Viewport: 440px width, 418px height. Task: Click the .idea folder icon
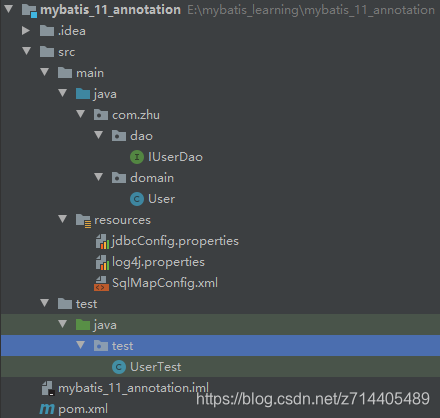pyautogui.click(x=47, y=31)
